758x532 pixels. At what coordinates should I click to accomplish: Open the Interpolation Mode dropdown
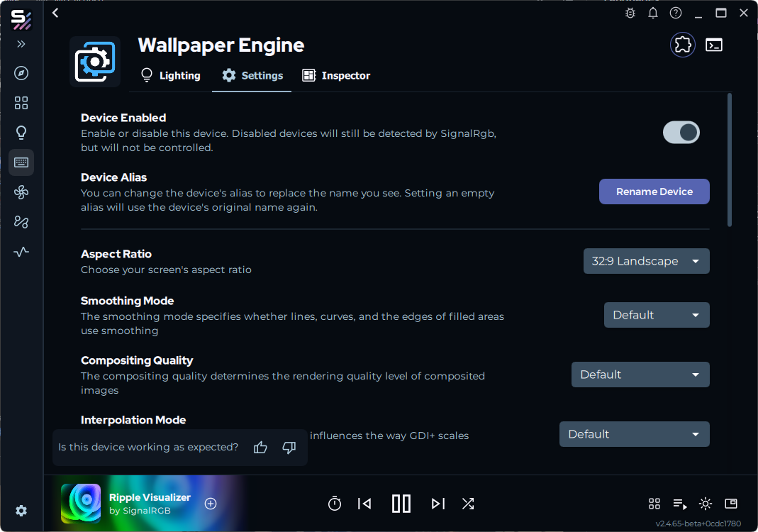coord(634,434)
